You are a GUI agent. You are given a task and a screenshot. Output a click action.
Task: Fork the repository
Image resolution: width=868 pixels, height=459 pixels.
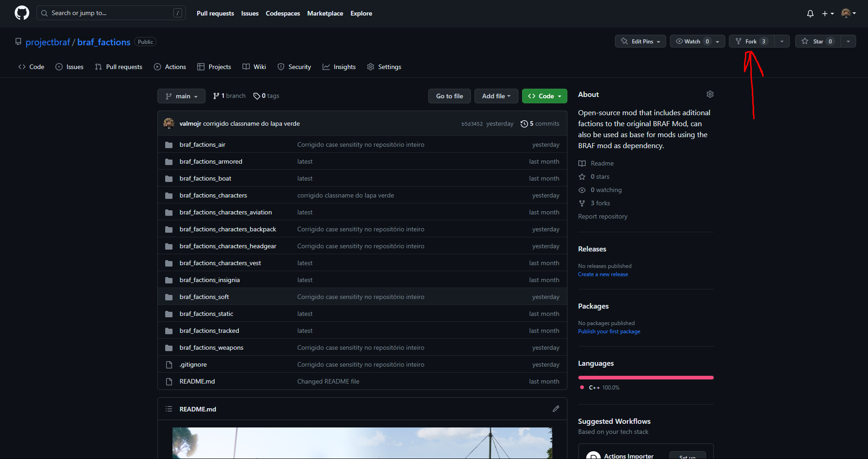point(751,41)
